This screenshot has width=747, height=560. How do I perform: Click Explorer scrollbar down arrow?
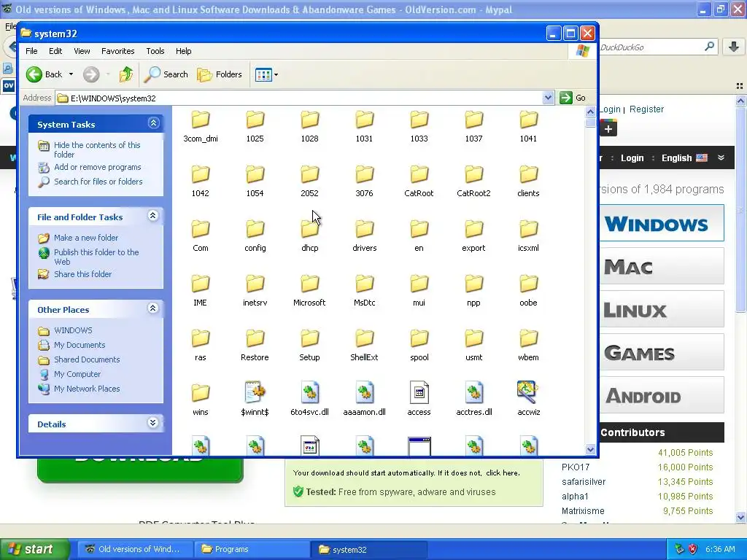click(590, 449)
